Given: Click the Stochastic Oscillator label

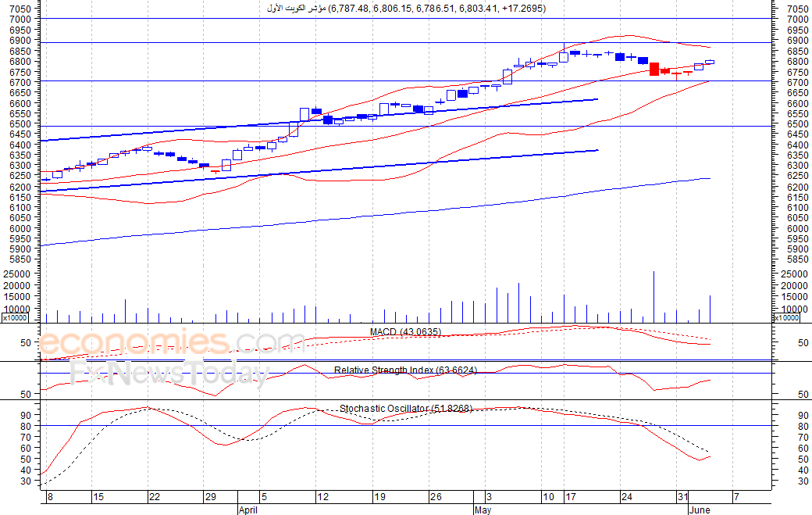Looking at the screenshot, I should click(x=406, y=408).
